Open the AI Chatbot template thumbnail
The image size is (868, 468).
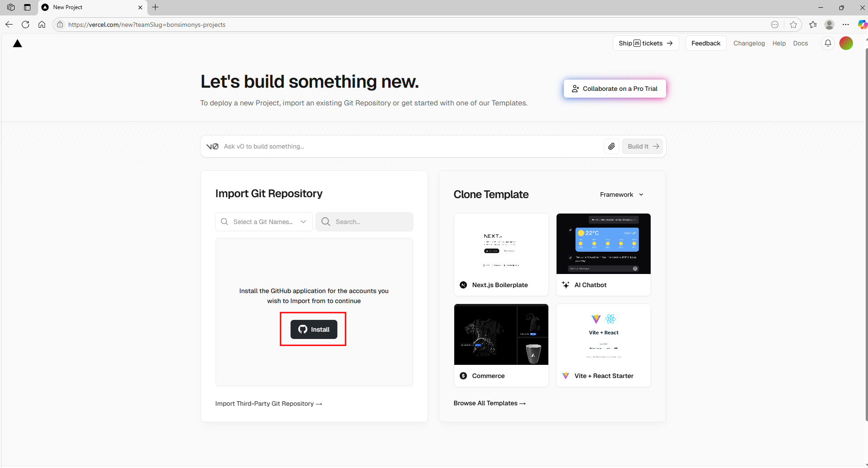(x=603, y=244)
